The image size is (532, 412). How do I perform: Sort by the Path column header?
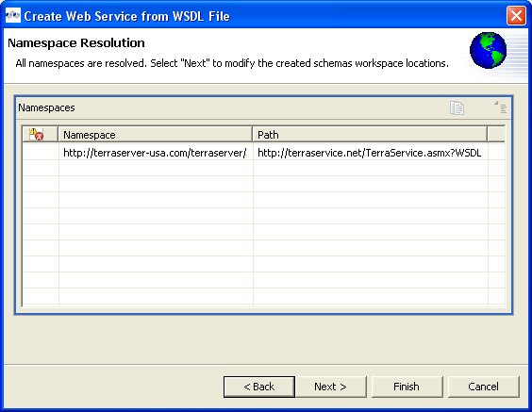370,135
